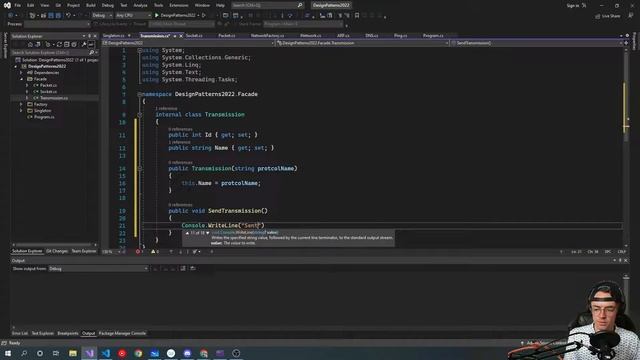Click the Windows Start button
The image size is (640, 360).
pyautogui.click(x=8, y=353)
